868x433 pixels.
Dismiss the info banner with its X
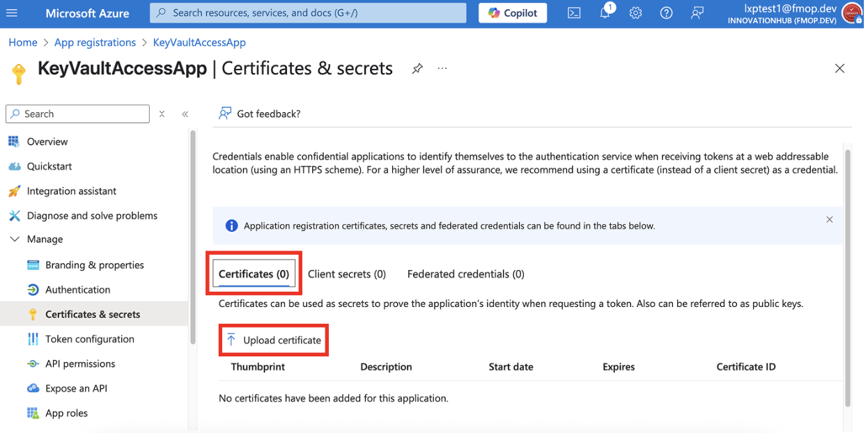[829, 219]
